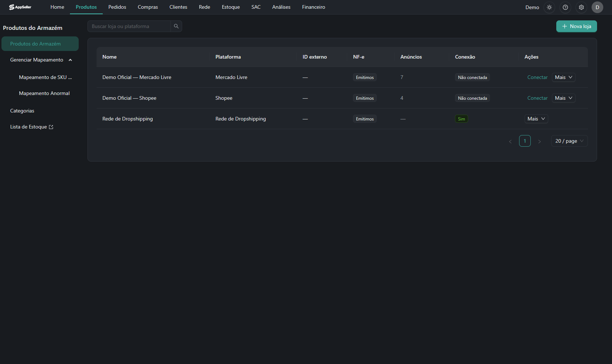Open Mapeamento de SKU sidebar item

pos(45,77)
